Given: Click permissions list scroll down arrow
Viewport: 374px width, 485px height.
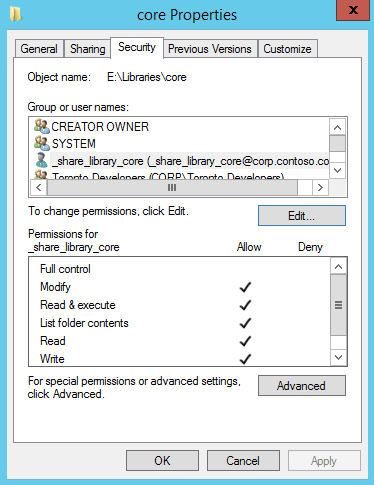Looking at the screenshot, I should (x=338, y=357).
